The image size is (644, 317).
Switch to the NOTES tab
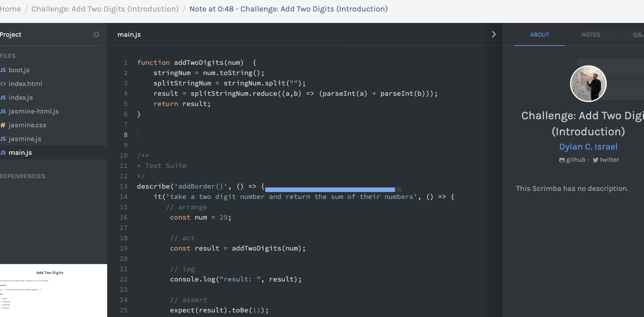point(591,35)
